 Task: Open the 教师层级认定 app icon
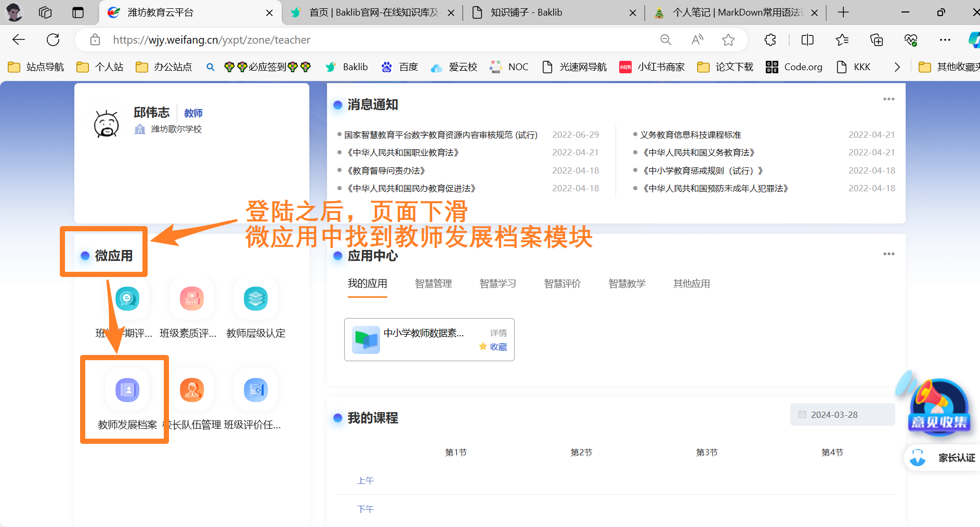point(256,299)
